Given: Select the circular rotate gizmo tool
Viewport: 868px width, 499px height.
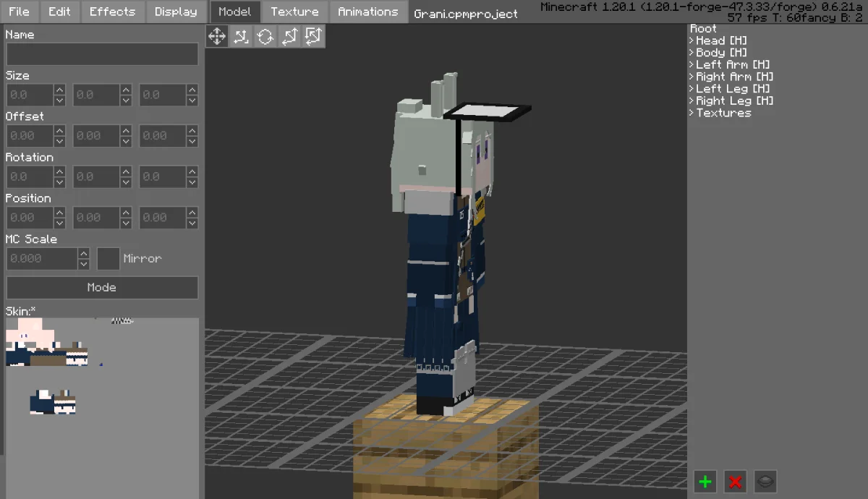Looking at the screenshot, I should [x=265, y=36].
